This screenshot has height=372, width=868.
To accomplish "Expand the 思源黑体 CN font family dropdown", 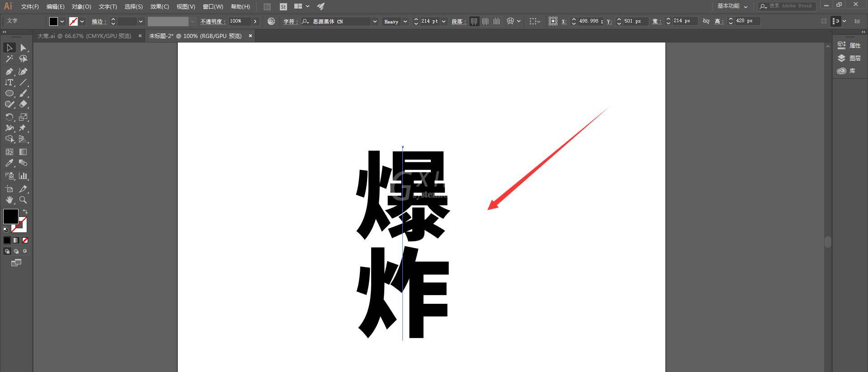I will [375, 21].
